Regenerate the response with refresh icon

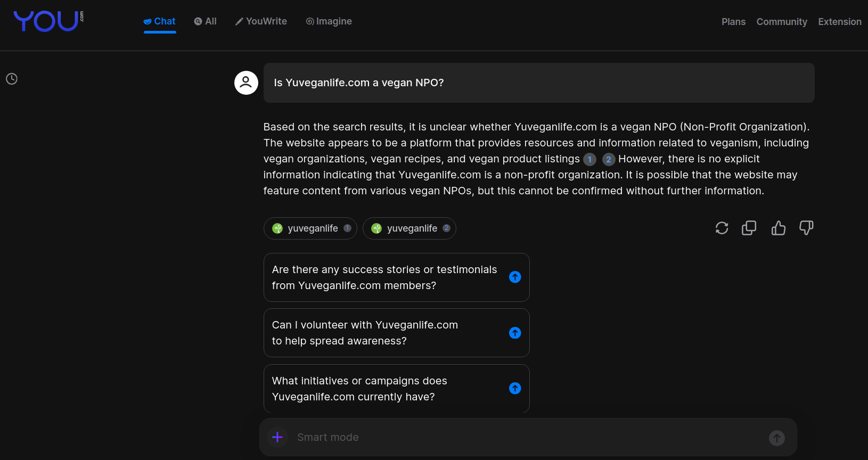[722, 228]
